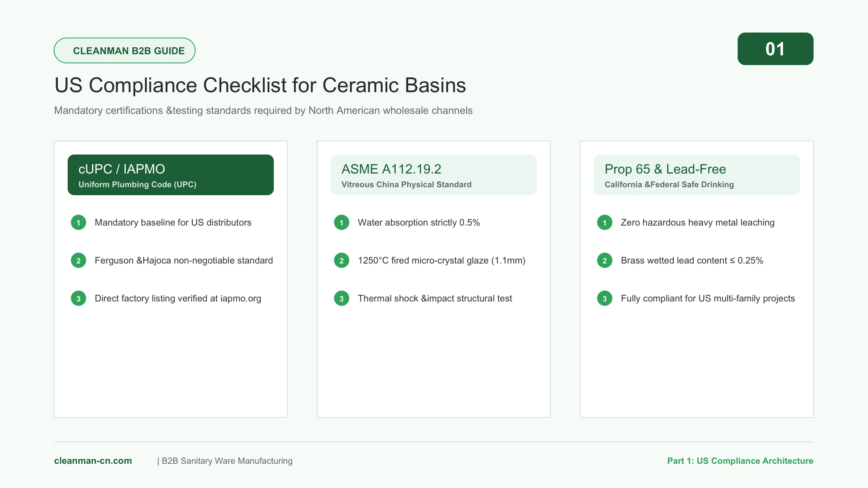Click '| B2B Sanitary Ware Manufacturing' footer text
Viewport: 868px width, 488px height.
(x=225, y=461)
